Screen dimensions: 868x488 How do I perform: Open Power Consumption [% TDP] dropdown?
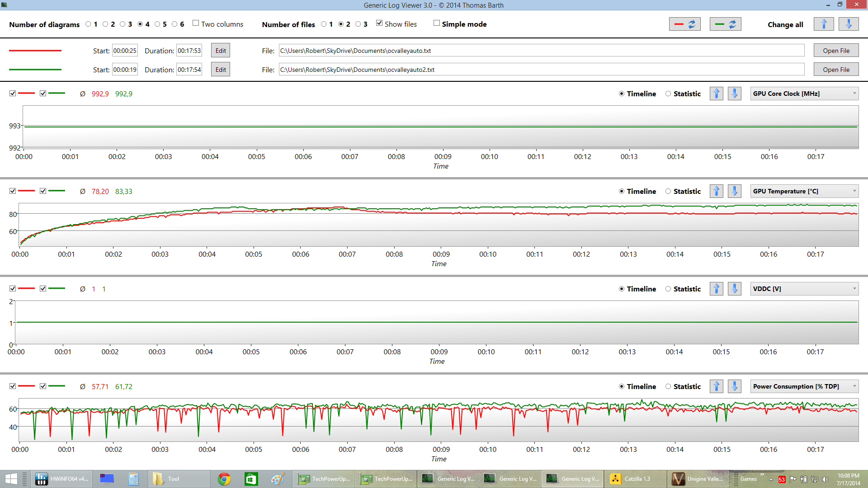coord(805,386)
